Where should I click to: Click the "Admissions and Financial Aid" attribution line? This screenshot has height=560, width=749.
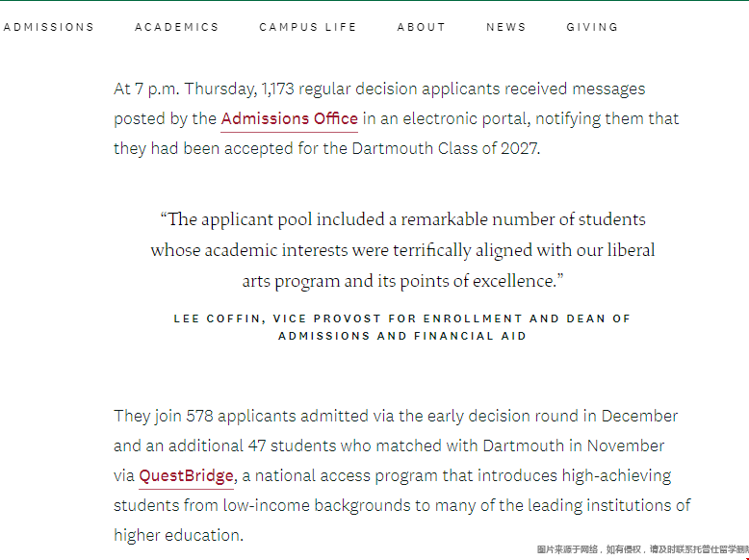click(x=402, y=336)
